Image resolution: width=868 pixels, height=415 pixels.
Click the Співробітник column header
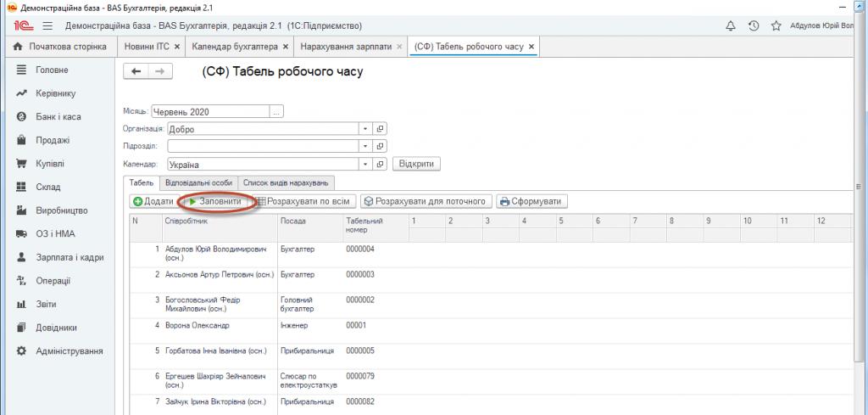tap(220, 227)
